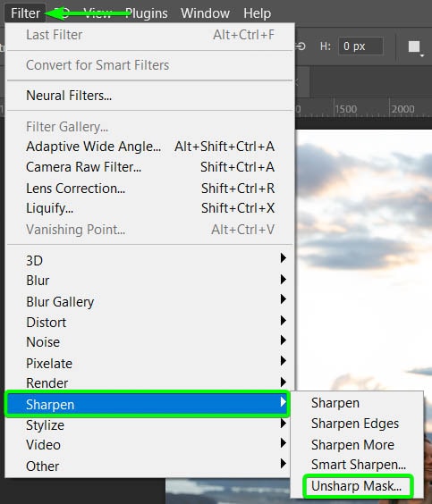The image size is (432, 504).
Task: Open the Help menu
Action: pos(257,13)
